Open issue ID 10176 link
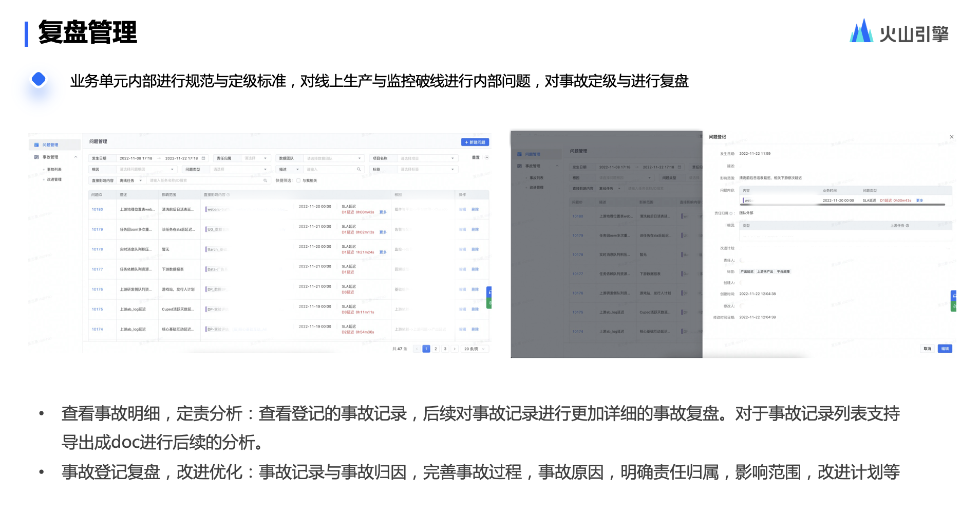This screenshot has height=510, width=980. point(98,289)
